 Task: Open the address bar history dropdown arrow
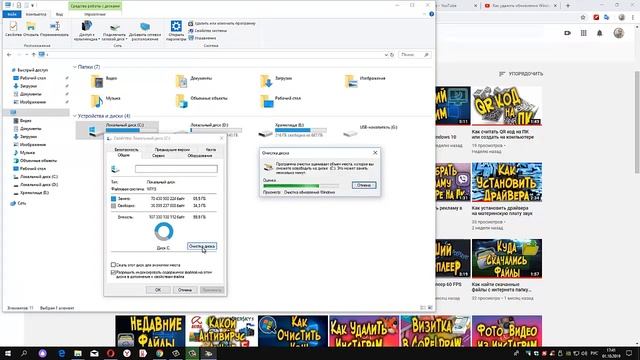point(386,55)
